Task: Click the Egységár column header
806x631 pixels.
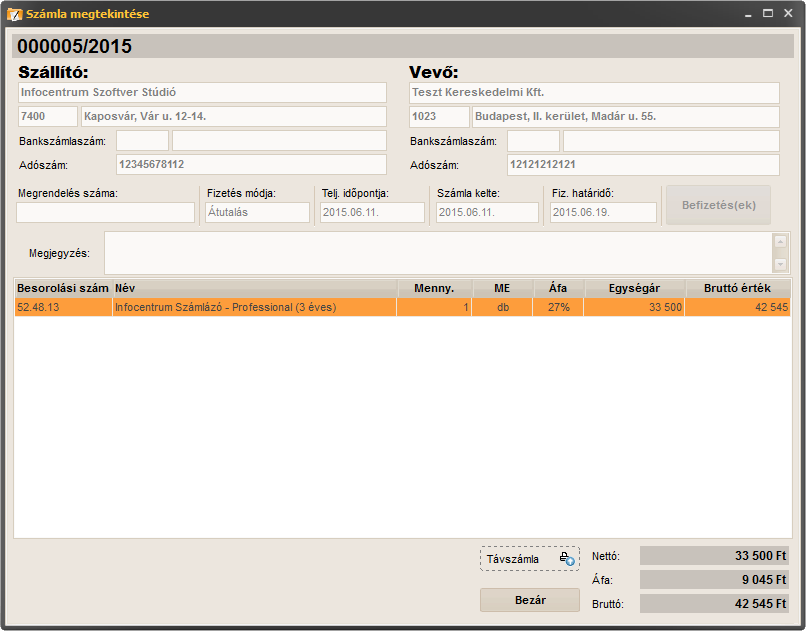Action: tap(635, 288)
